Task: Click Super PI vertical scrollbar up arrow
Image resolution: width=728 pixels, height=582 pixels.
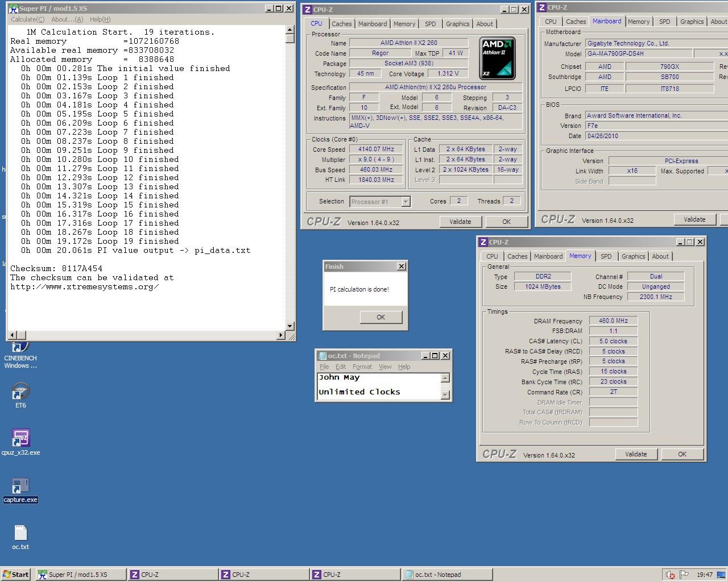Action: 290,30
